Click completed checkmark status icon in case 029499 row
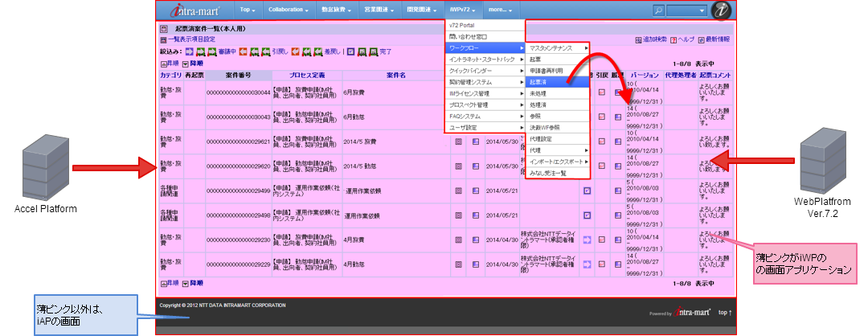The width and height of the screenshot is (868, 336). 588,191
